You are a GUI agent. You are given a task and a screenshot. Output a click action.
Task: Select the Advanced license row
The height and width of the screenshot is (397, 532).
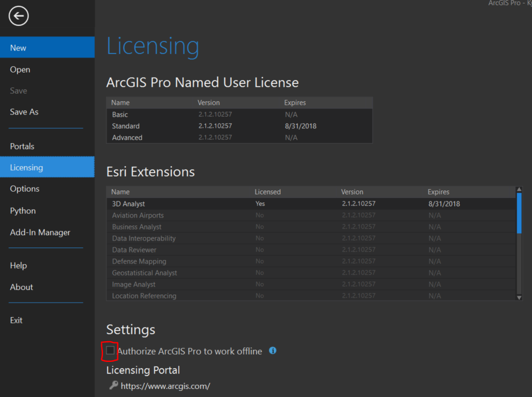(239, 138)
